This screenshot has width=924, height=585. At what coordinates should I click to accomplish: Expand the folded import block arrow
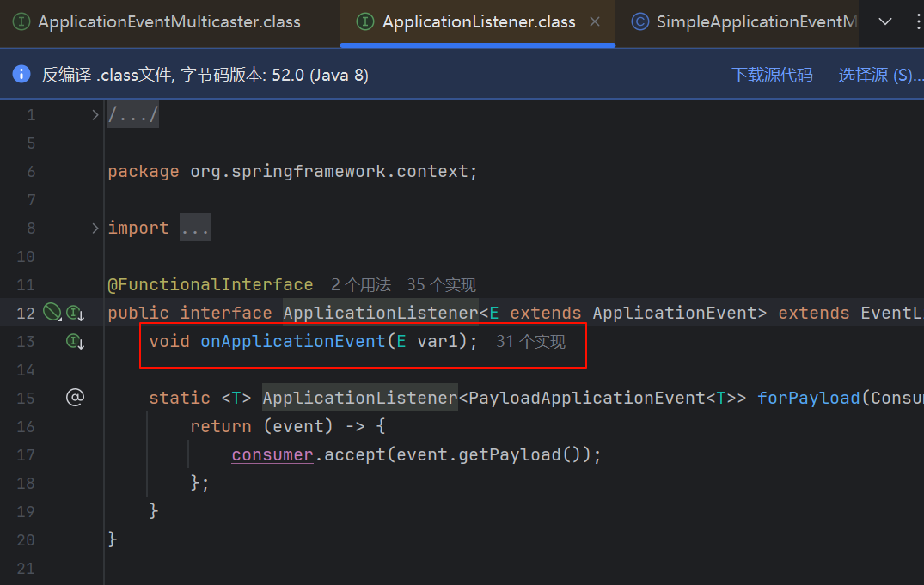(95, 228)
